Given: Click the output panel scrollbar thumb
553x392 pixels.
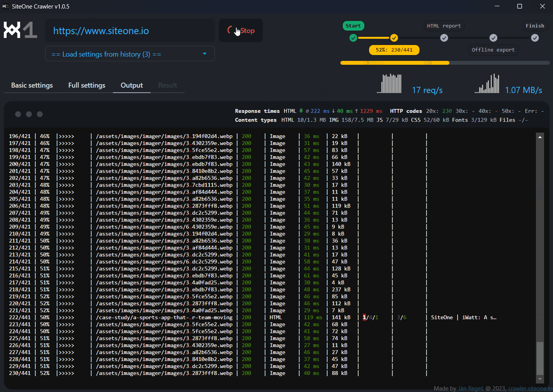Looking at the screenshot, I should [540, 358].
